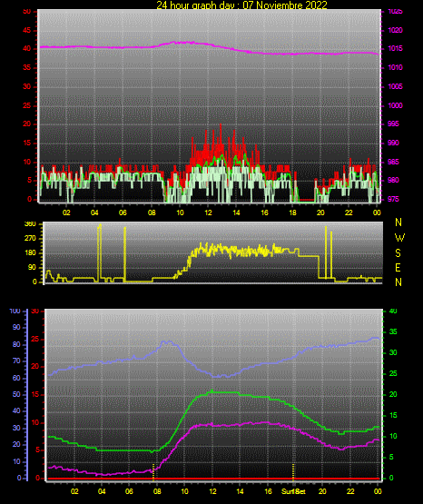Click the 270 label on the wind direction axis
This screenshot has width=423, height=504.
(x=30, y=239)
